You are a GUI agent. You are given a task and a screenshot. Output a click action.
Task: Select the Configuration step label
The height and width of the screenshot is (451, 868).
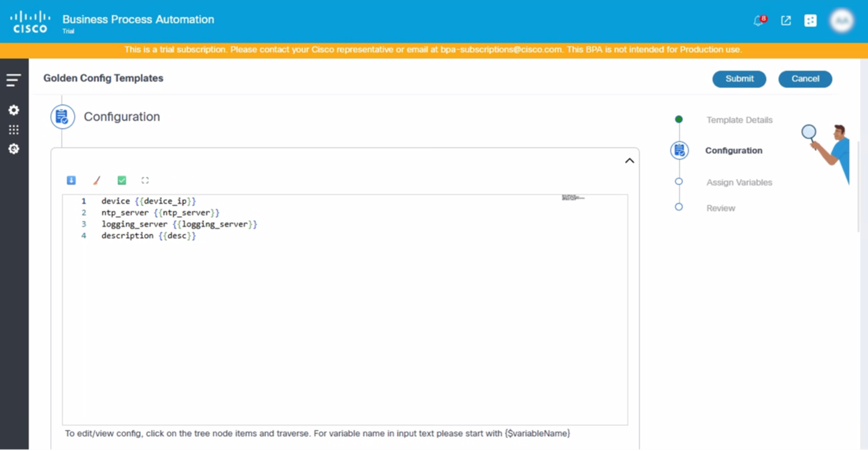(x=734, y=150)
